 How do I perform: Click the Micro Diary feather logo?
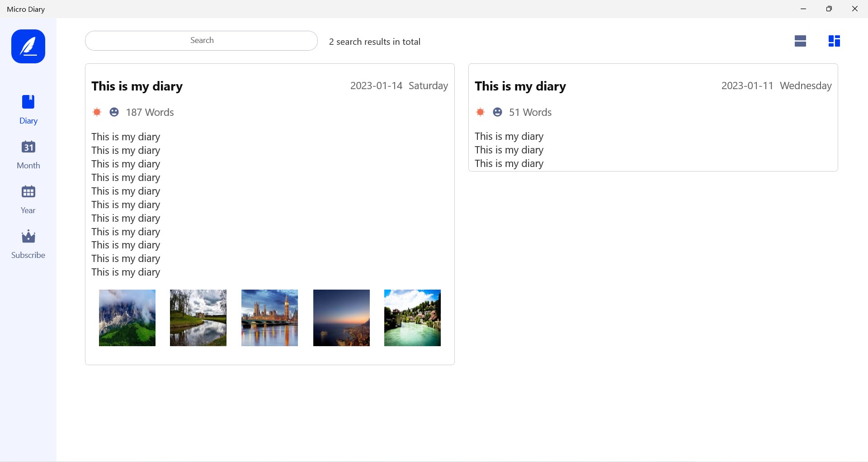click(28, 46)
